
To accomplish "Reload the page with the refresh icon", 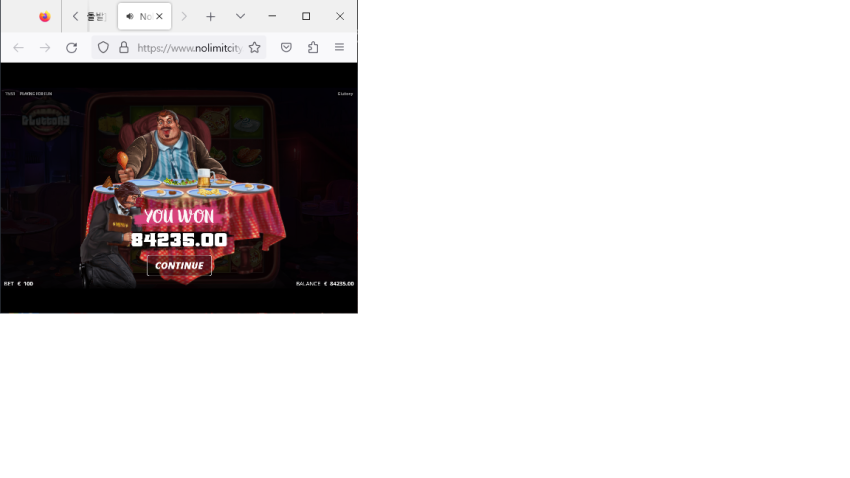I will pos(72,48).
